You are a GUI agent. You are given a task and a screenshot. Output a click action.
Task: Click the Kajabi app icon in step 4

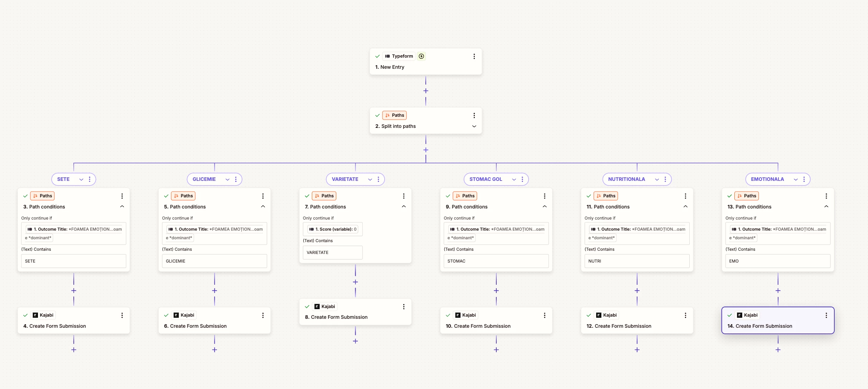pyautogui.click(x=35, y=315)
